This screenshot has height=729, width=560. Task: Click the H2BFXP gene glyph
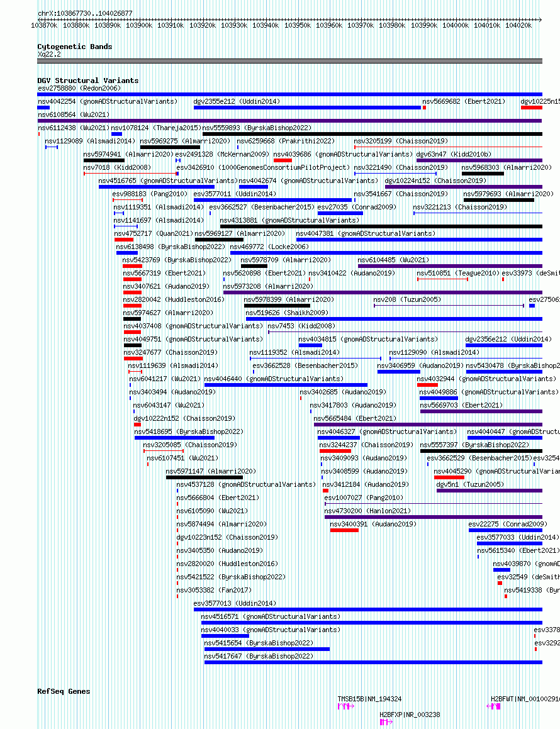(386, 722)
